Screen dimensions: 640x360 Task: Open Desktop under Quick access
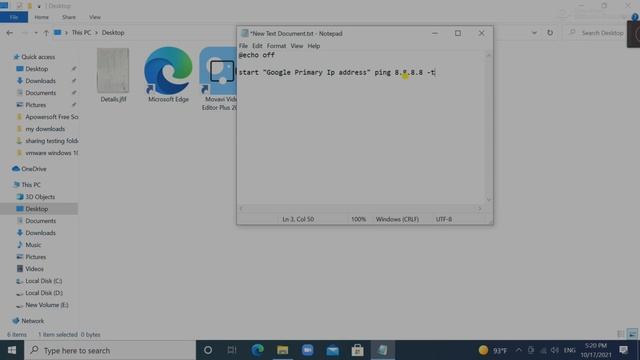[36, 69]
